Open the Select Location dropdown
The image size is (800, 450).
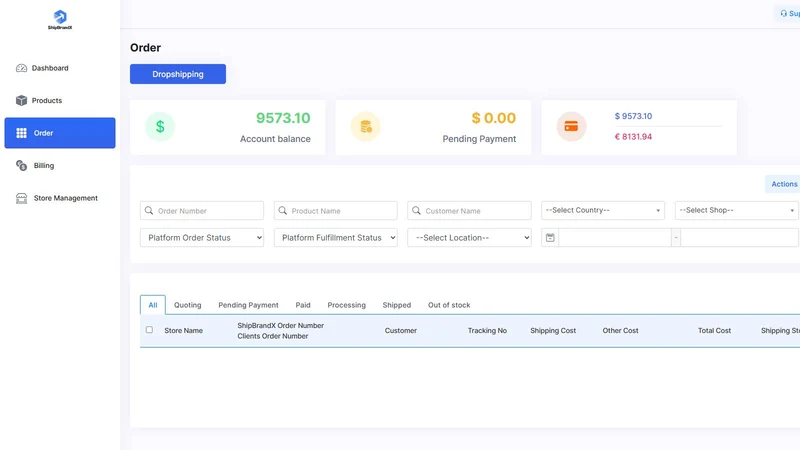(469, 238)
